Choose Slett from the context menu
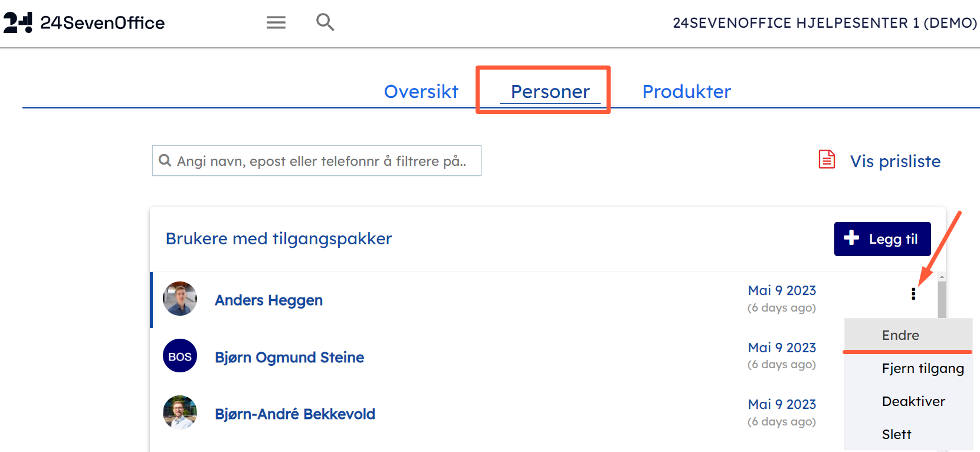The width and height of the screenshot is (980, 452). pos(896,434)
